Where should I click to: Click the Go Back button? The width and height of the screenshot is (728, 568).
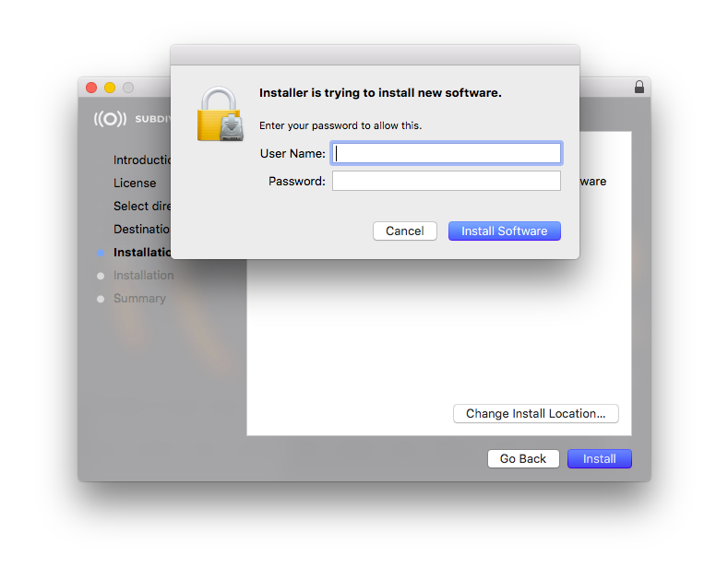(523, 459)
